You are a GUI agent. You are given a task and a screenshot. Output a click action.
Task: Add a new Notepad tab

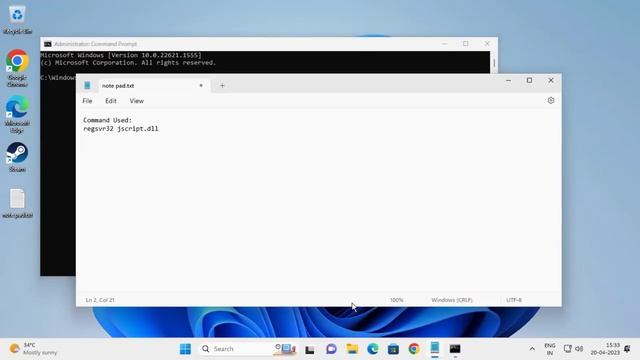222,85
